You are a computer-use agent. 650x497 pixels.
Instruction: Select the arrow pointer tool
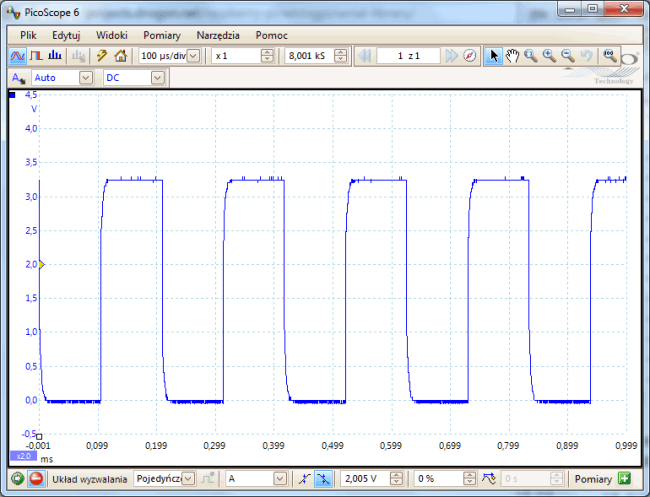[493, 56]
